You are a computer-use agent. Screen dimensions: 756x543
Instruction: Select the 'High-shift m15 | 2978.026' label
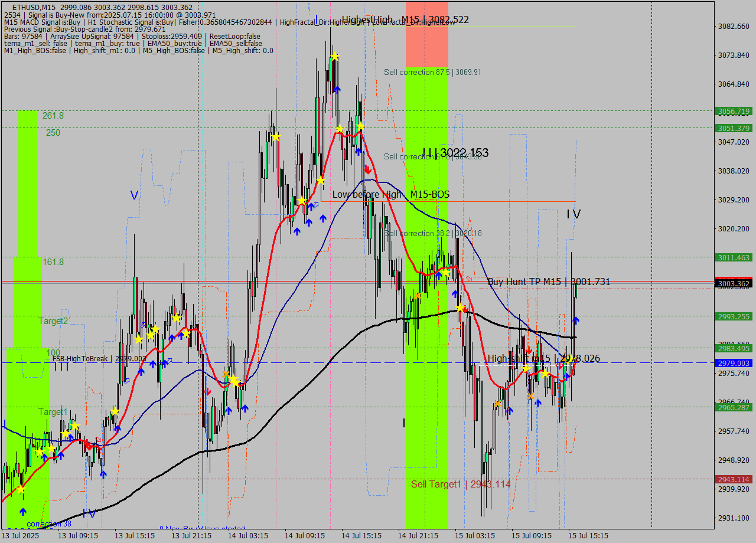tap(543, 358)
